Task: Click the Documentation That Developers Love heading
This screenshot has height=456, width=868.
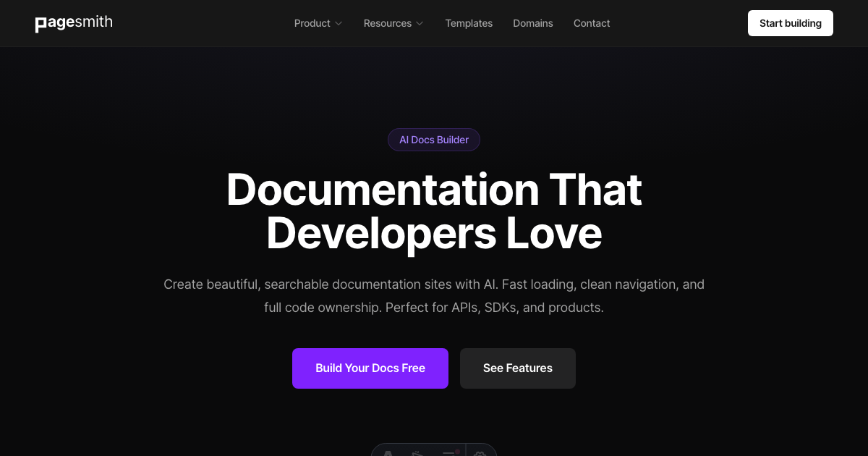Action: [x=434, y=211]
